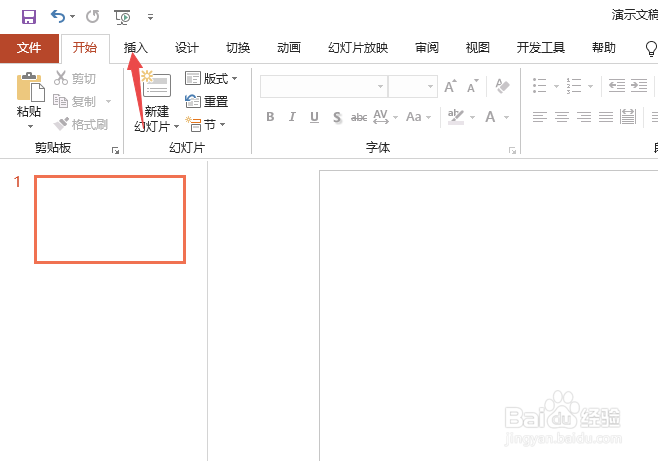Switch to the 动画 tab
This screenshot has width=658, height=461.
click(289, 48)
